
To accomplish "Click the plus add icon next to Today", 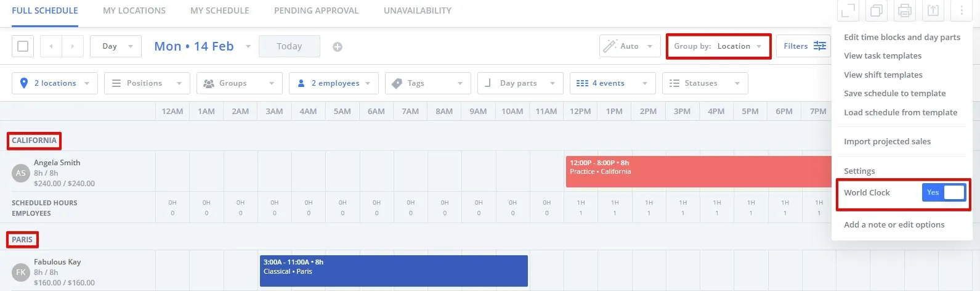I will [x=338, y=47].
